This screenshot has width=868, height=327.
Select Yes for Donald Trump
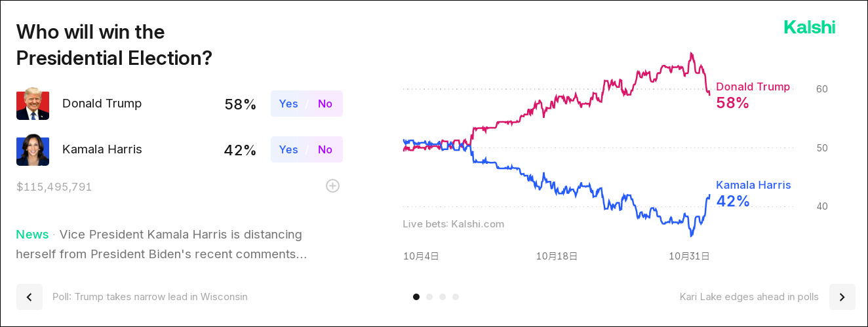coord(288,104)
